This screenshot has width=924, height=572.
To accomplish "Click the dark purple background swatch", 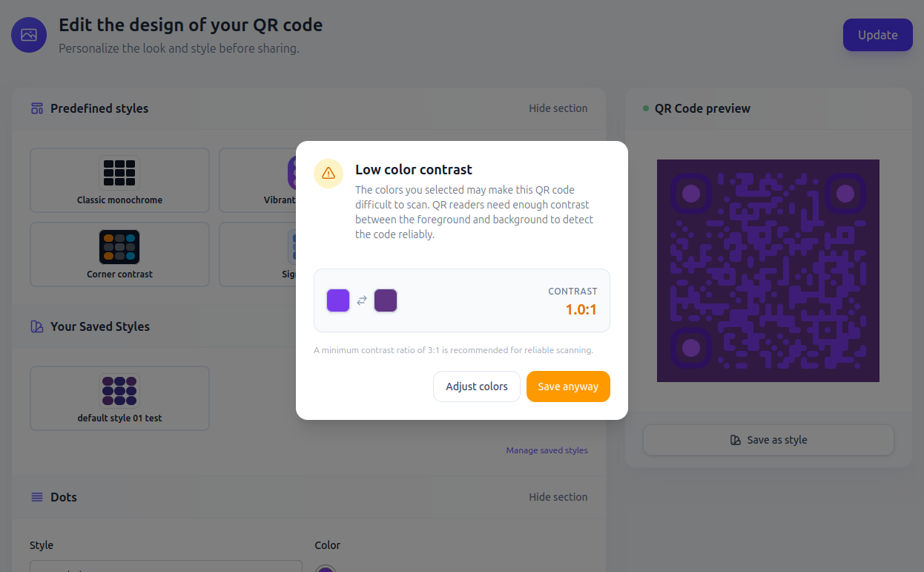I will tap(386, 300).
